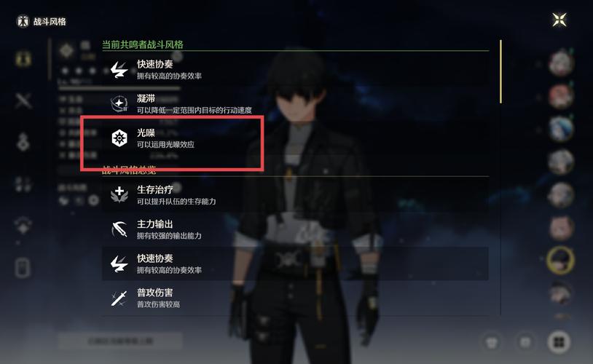
Task: Click the 战斗风格 title icon at top
Action: 23,21
